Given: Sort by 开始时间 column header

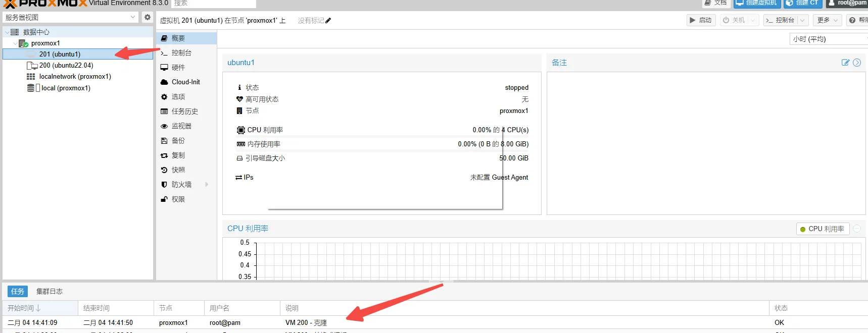Looking at the screenshot, I should (40, 308).
